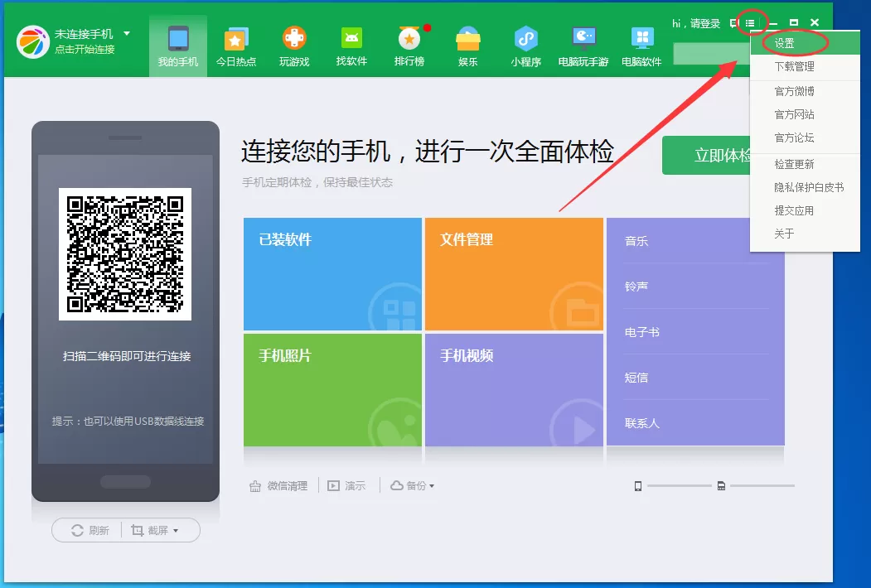The image size is (871, 588).
Task: Click 点击开始连接 to connect phone
Action: pos(85,50)
